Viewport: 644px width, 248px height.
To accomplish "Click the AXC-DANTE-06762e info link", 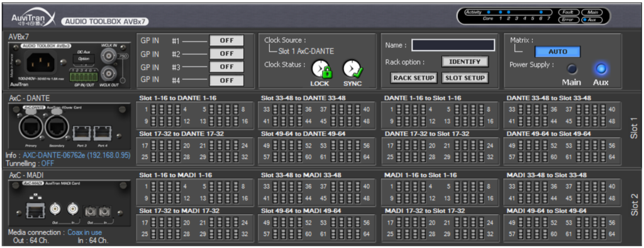I will pos(76,156).
